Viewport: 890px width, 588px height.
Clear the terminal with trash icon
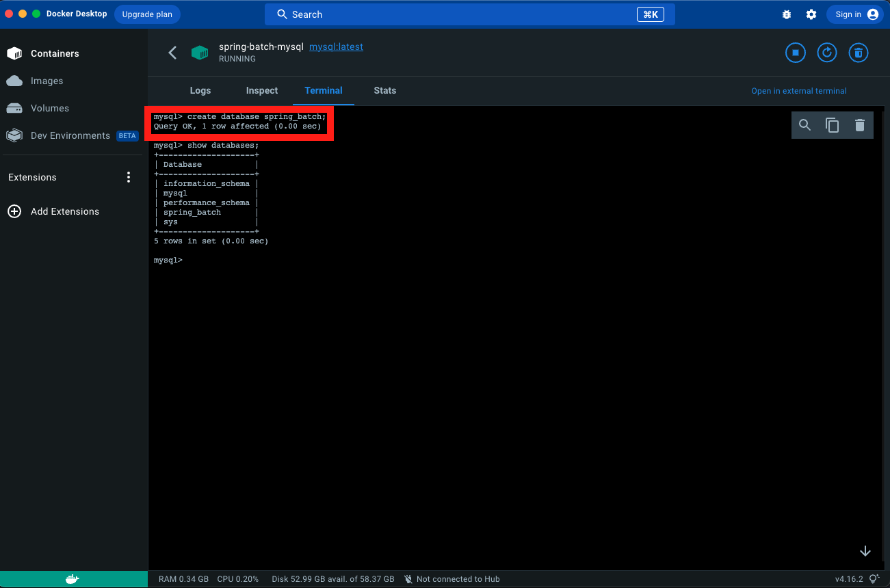click(x=860, y=125)
